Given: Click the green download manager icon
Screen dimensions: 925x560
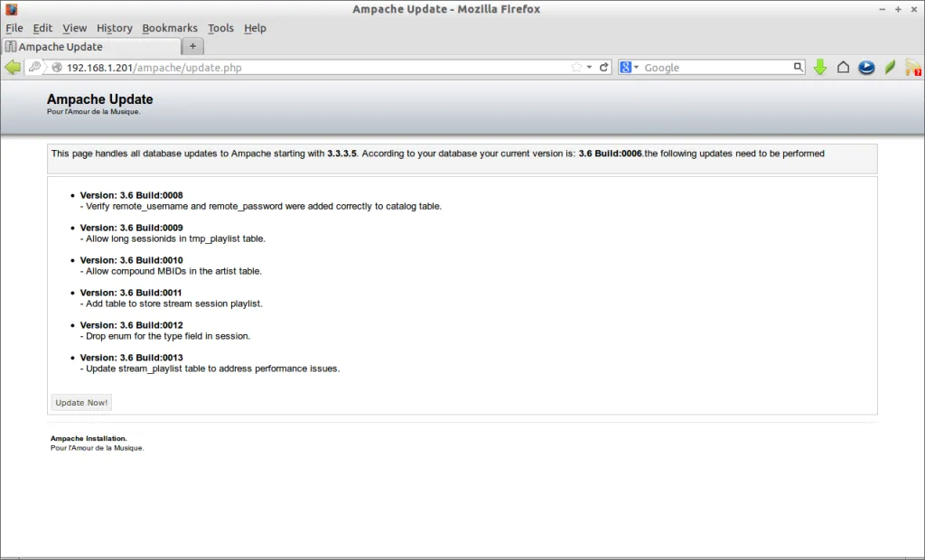Looking at the screenshot, I should coord(819,67).
